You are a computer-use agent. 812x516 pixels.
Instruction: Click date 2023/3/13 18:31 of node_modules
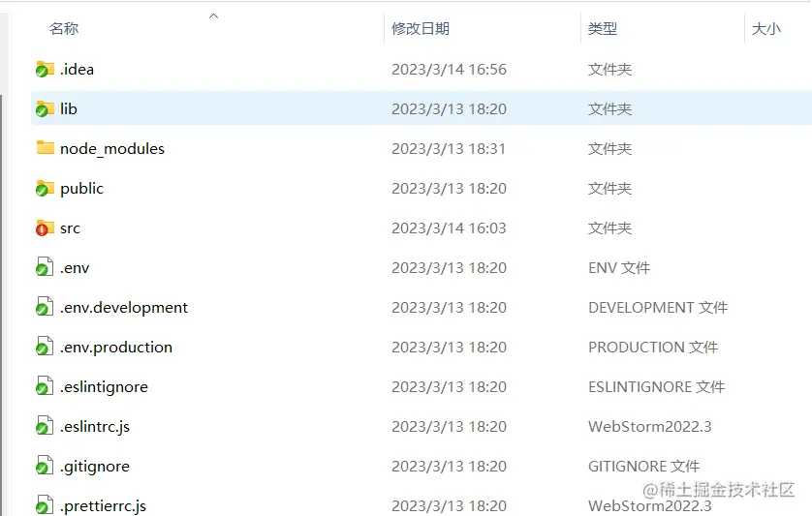(449, 148)
